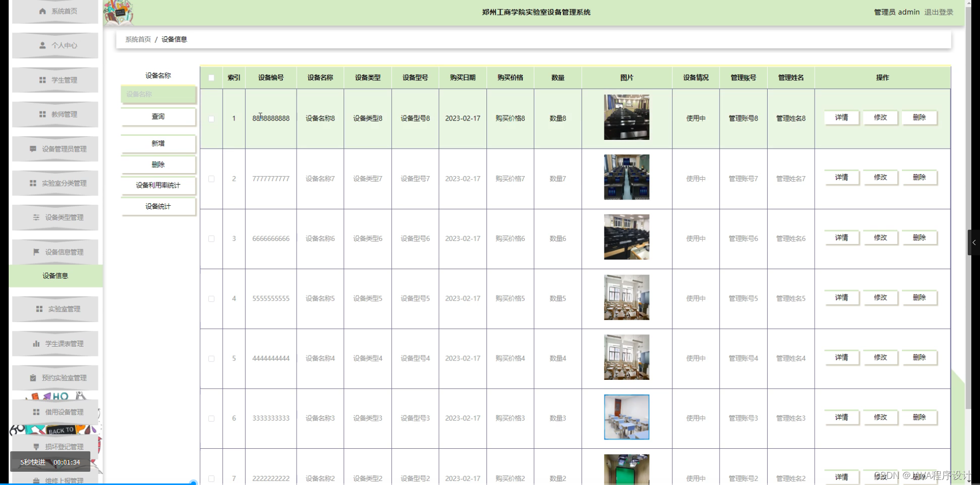Click the grid icon beside 借用设备管理
The image size is (980, 485).
36,412
